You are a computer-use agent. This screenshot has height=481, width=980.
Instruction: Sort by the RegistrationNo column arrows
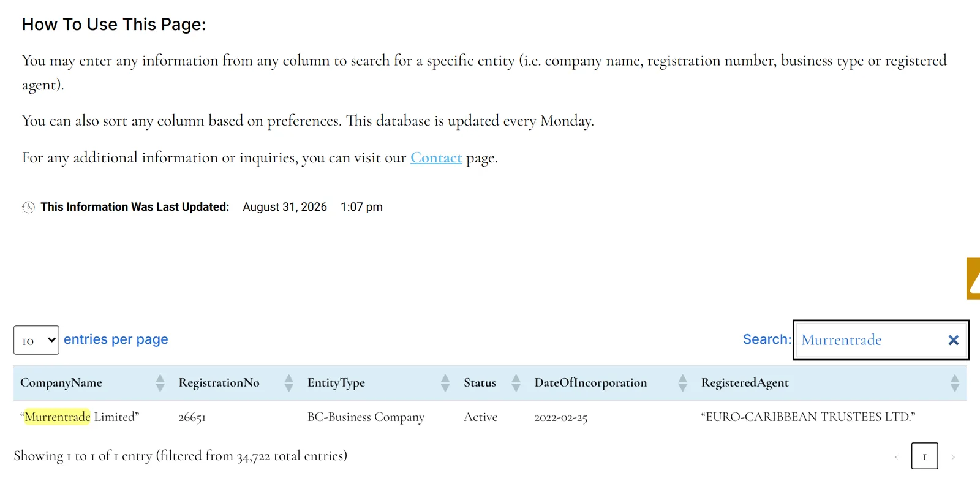(289, 383)
